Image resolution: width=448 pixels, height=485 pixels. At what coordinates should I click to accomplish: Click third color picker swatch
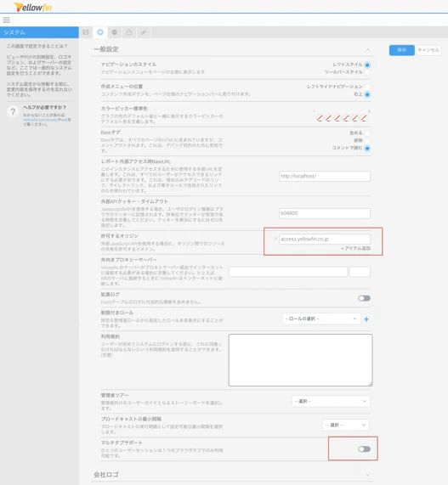coord(337,118)
